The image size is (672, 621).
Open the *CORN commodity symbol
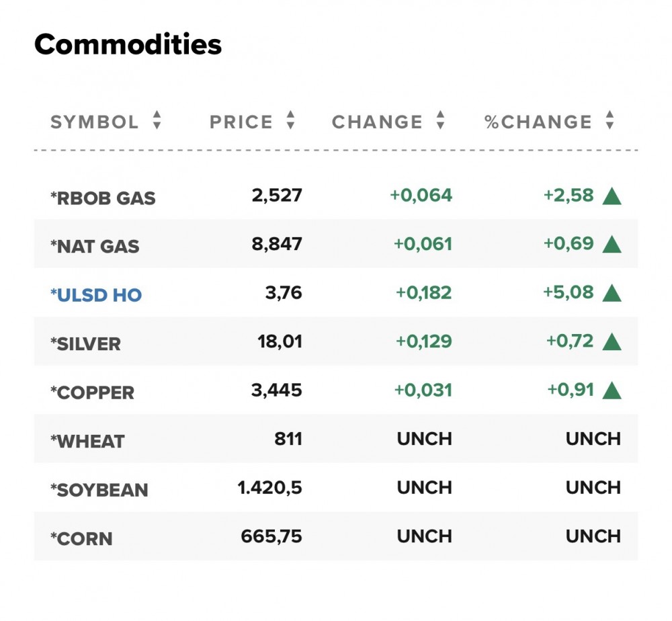pyautogui.click(x=81, y=538)
